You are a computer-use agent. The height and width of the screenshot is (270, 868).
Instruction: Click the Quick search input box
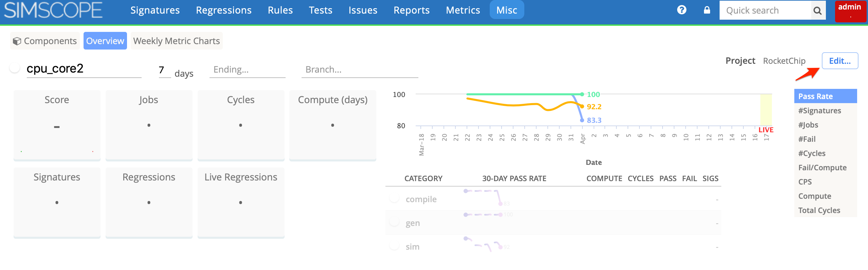(765, 11)
